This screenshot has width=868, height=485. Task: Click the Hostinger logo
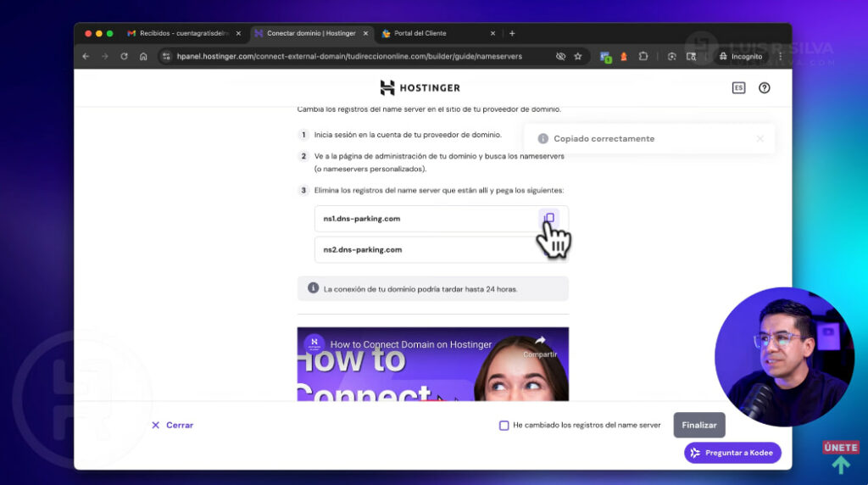coord(420,87)
